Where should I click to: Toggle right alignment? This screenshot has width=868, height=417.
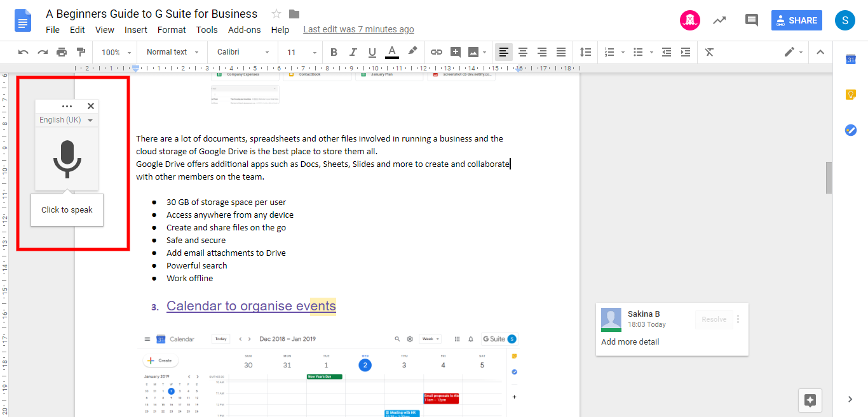coord(542,52)
